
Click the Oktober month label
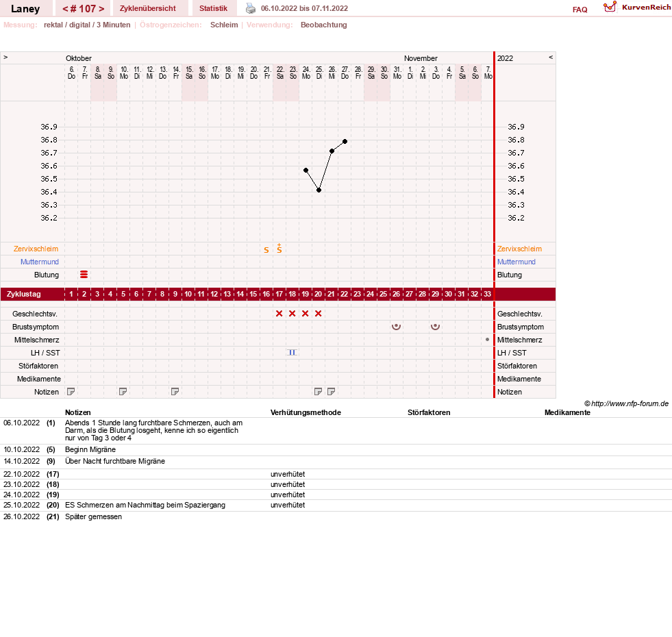pos(78,58)
